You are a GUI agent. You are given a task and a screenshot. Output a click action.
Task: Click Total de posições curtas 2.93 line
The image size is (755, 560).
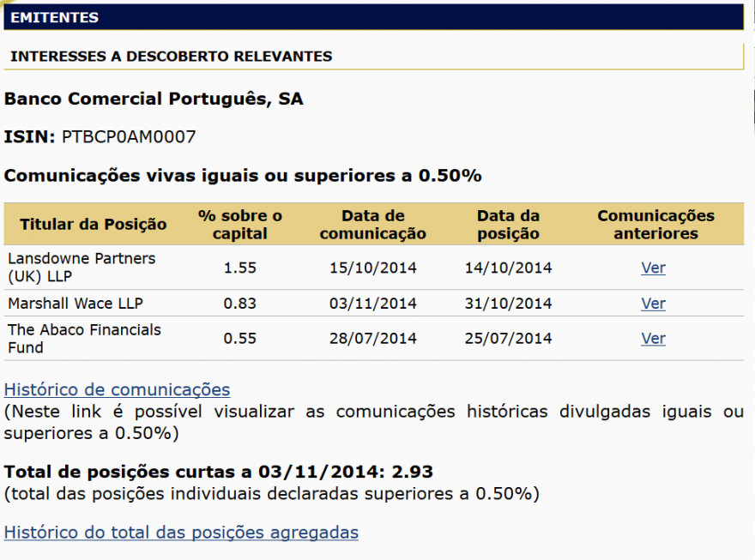tap(219, 472)
